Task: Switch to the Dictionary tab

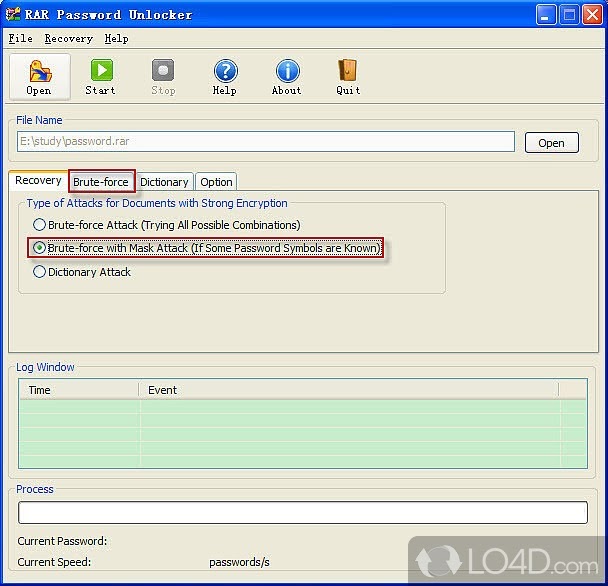Action: click(x=164, y=182)
